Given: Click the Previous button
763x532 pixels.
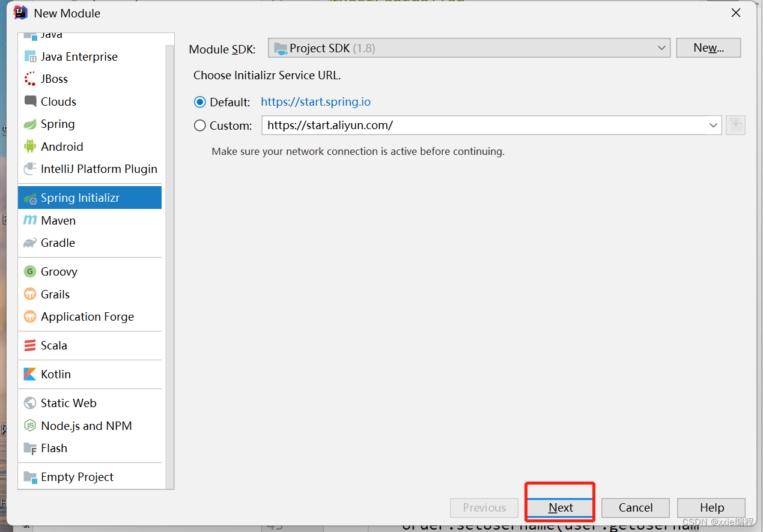Looking at the screenshot, I should tap(484, 508).
